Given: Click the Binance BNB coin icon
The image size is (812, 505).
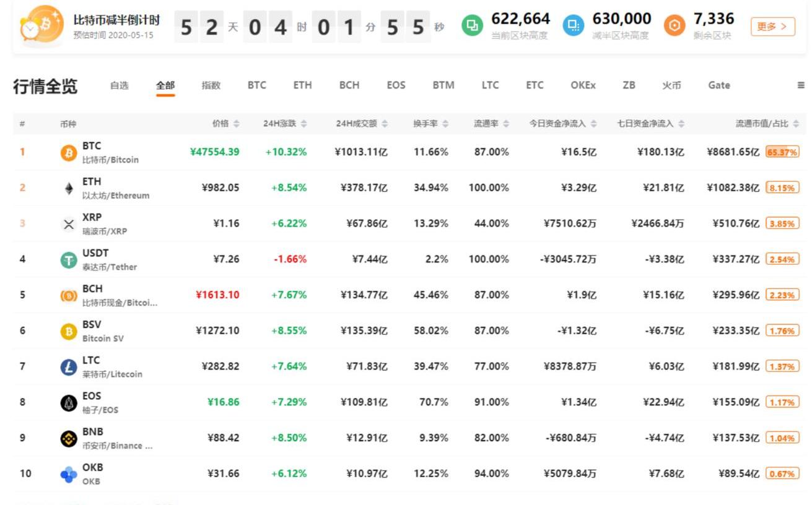Looking at the screenshot, I should click(69, 439).
